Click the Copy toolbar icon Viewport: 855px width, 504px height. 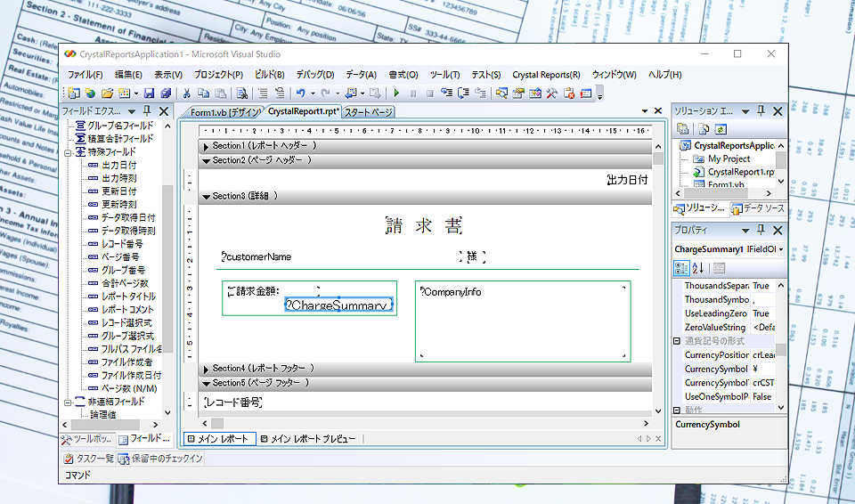203,93
